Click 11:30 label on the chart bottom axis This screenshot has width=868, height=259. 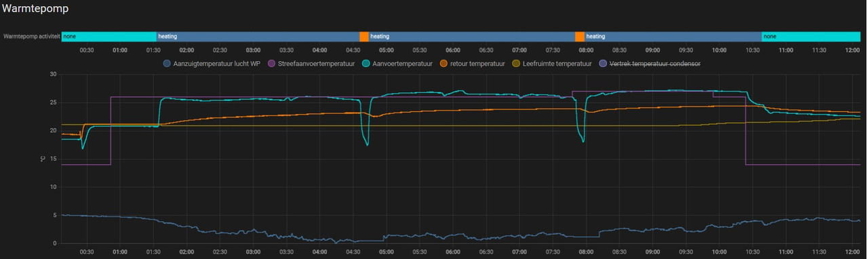pyautogui.click(x=819, y=252)
